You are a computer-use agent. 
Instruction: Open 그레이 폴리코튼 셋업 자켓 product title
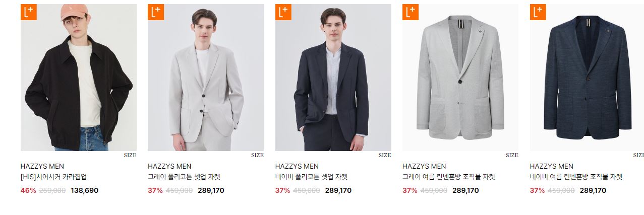pyautogui.click(x=184, y=177)
